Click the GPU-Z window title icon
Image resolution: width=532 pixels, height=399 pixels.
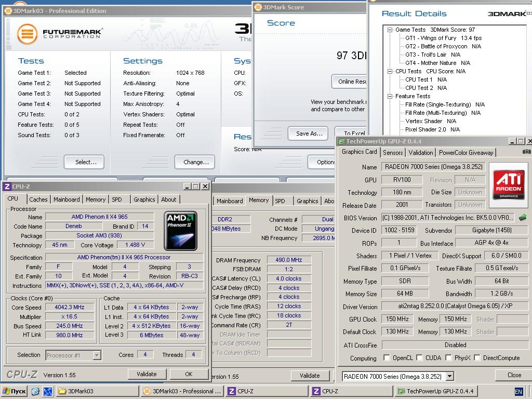341,141
